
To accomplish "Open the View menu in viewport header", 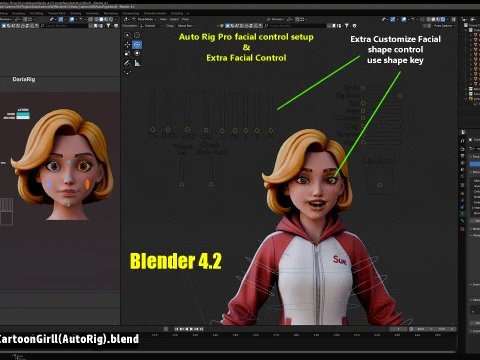I will [x=163, y=19].
